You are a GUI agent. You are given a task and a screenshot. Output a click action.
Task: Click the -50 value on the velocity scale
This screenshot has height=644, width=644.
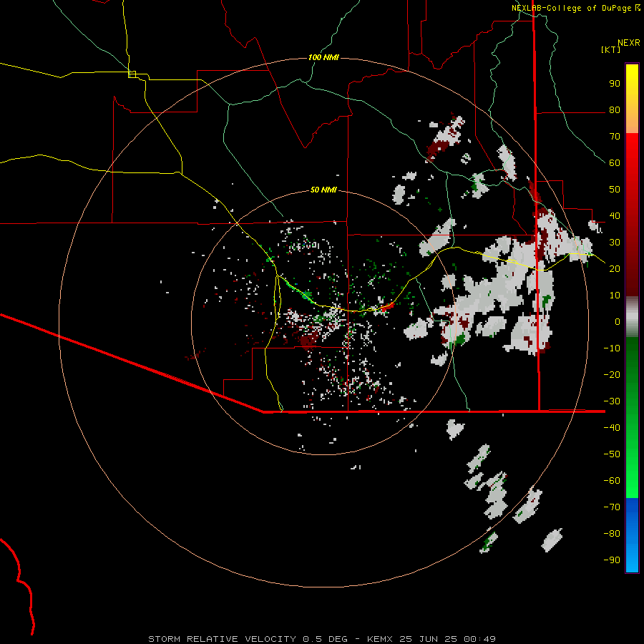pyautogui.click(x=612, y=454)
